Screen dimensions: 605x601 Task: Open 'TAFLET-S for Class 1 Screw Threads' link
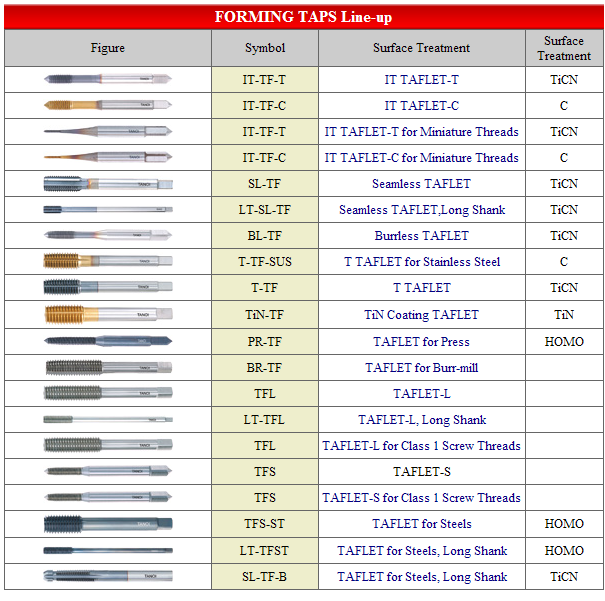pyautogui.click(x=421, y=498)
